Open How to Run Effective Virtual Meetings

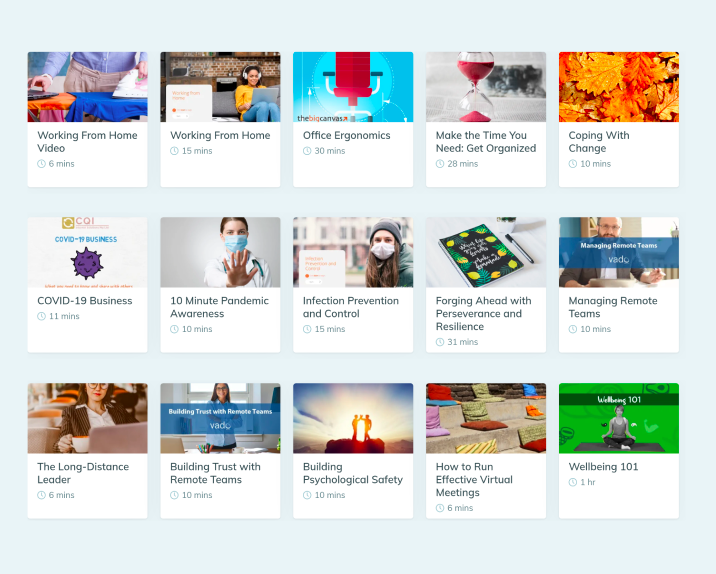pos(474,479)
